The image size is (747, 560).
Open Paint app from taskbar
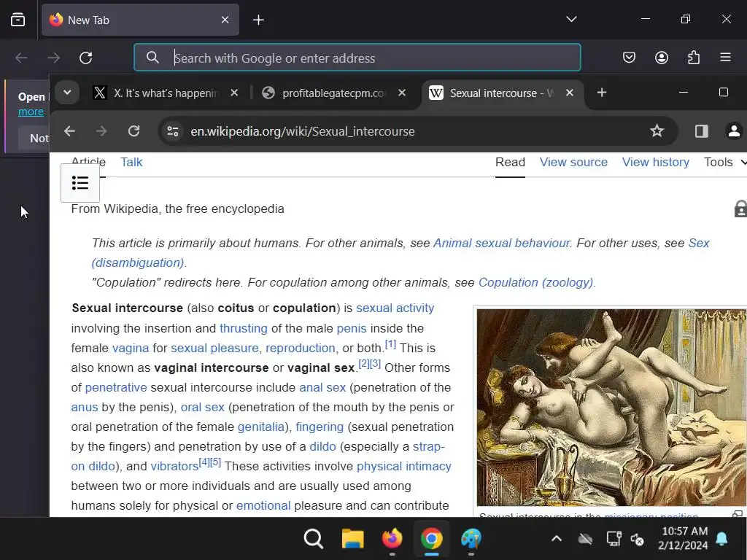[x=471, y=539]
